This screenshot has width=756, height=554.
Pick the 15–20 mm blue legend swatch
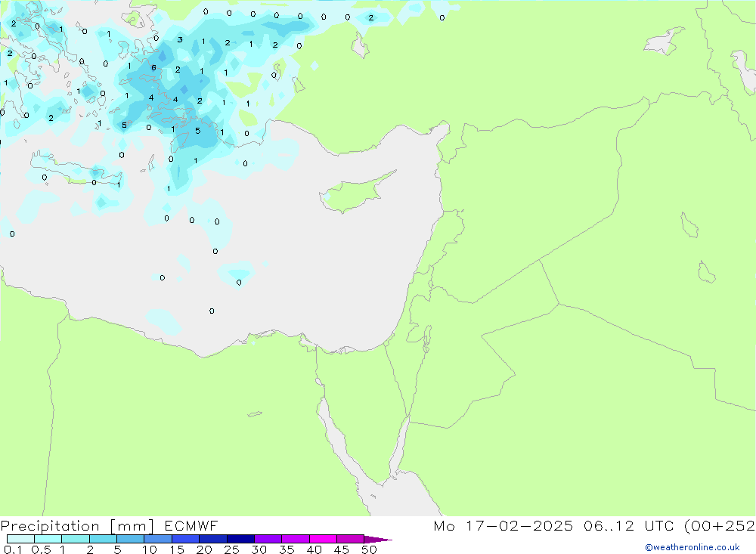pyautogui.click(x=186, y=539)
